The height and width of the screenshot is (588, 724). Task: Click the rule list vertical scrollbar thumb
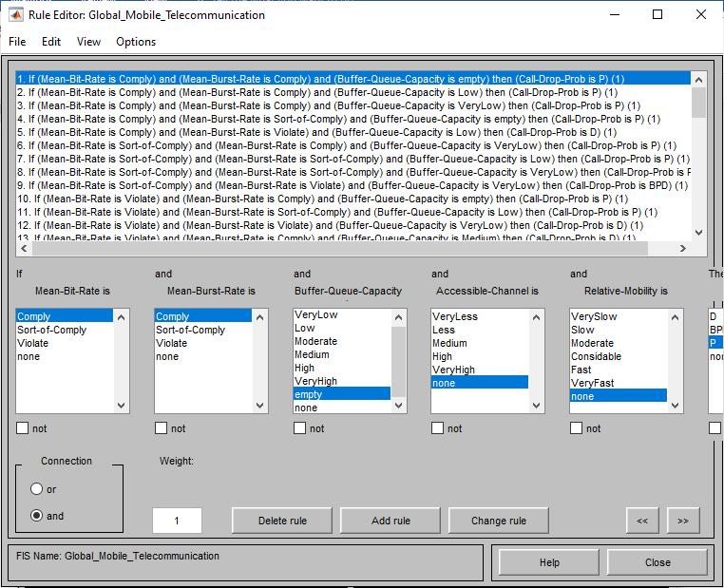[698, 102]
